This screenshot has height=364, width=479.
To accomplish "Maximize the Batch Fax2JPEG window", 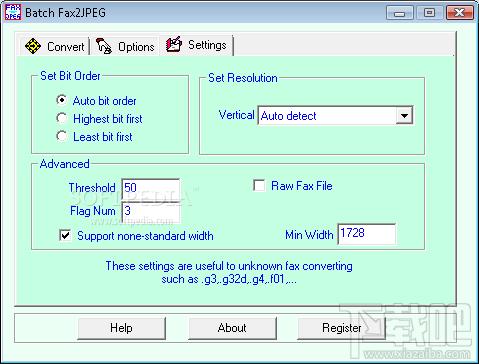I will [x=429, y=13].
